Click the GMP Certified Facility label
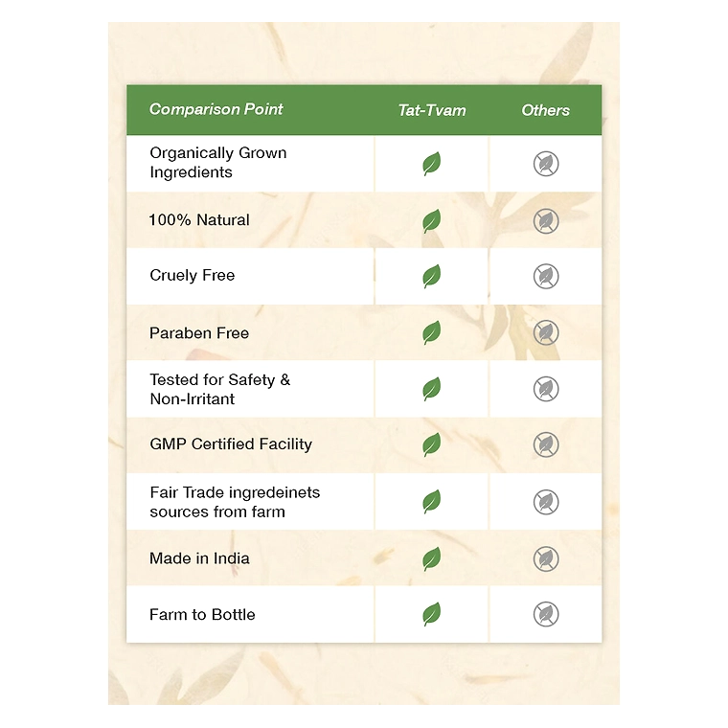Screen dimensions: 728x728 [x=231, y=444]
